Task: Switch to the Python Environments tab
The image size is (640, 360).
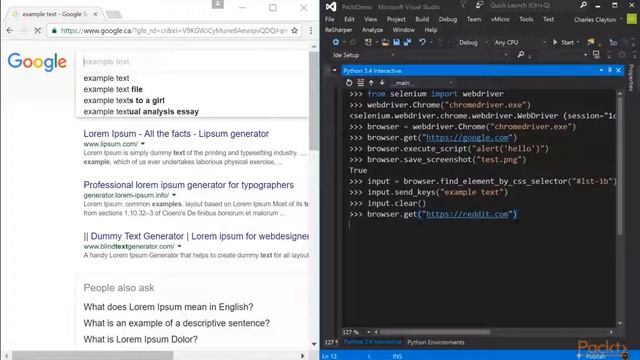Action: click(x=436, y=342)
